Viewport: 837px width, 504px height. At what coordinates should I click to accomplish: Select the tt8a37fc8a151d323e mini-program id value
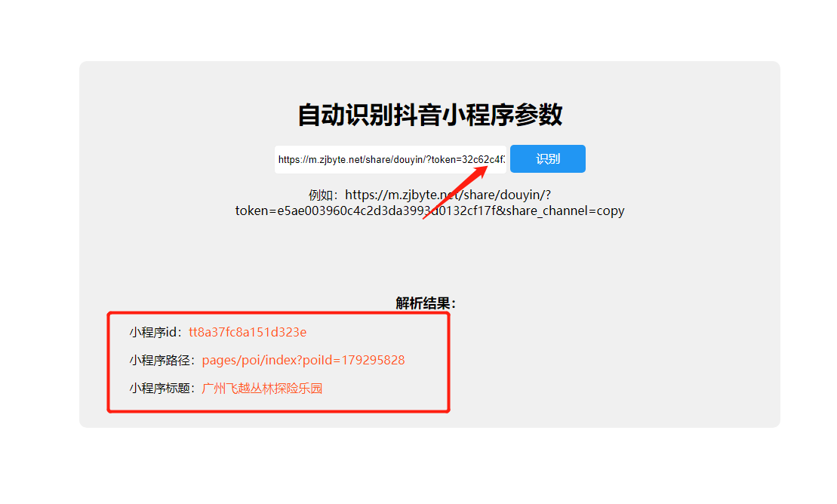248,332
